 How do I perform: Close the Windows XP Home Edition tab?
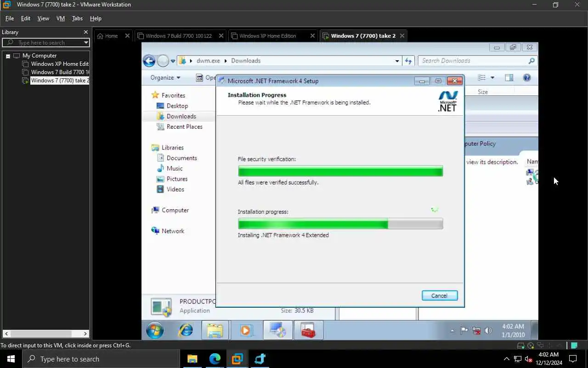tap(313, 36)
